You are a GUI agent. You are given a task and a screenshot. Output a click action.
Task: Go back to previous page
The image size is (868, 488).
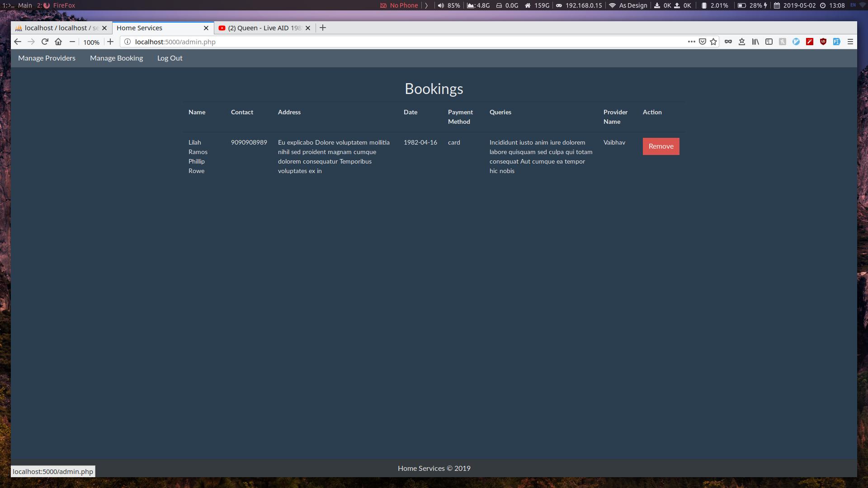coord(18,42)
